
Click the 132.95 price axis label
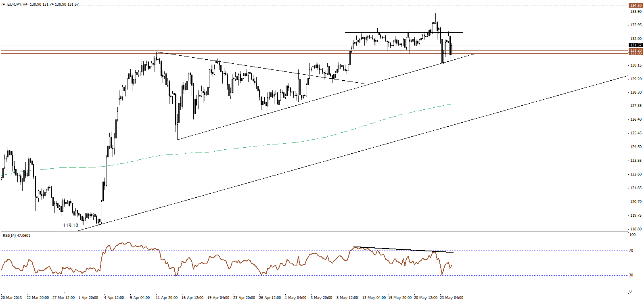pos(636,25)
